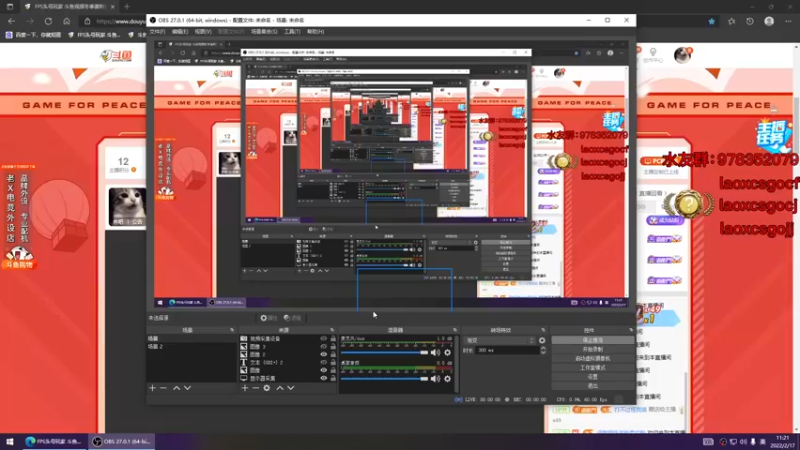This screenshot has width=800, height=450.
Task: Open transition properties gear next to 渐变
Action: pos(542,340)
